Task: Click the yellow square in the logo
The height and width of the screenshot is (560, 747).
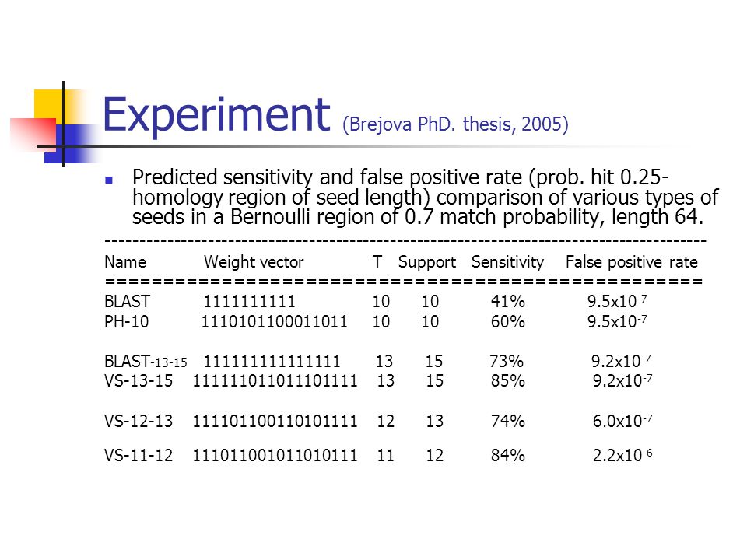Action: [x=48, y=105]
